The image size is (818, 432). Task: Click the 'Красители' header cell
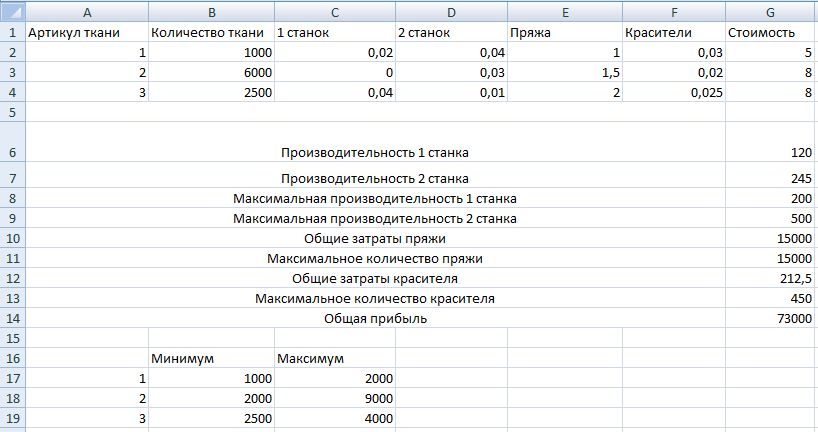coord(674,32)
